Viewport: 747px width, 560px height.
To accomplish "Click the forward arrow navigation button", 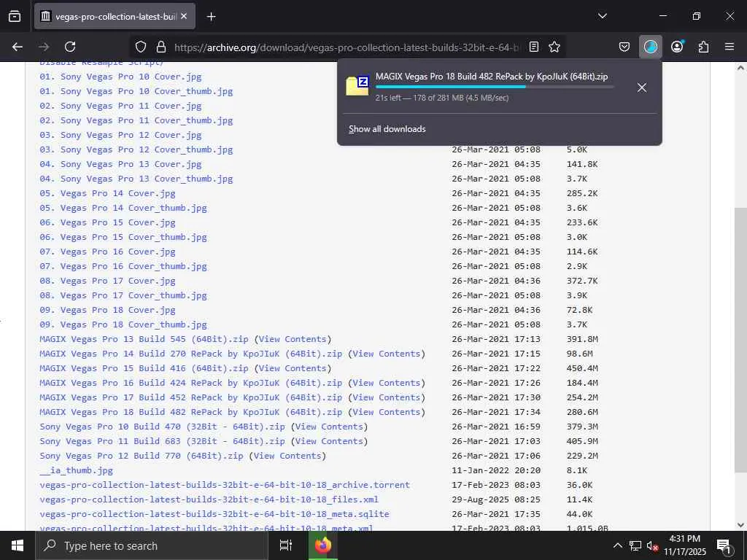I will click(44, 47).
